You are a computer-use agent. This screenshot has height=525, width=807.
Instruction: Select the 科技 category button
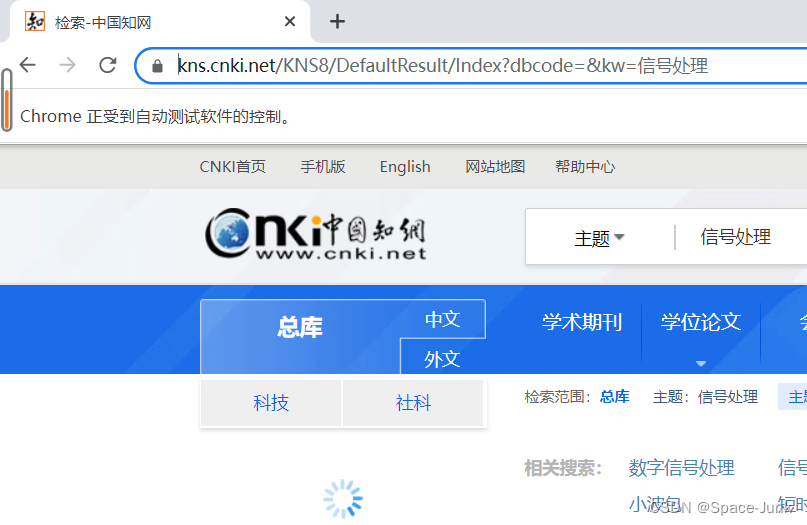pyautogui.click(x=271, y=403)
